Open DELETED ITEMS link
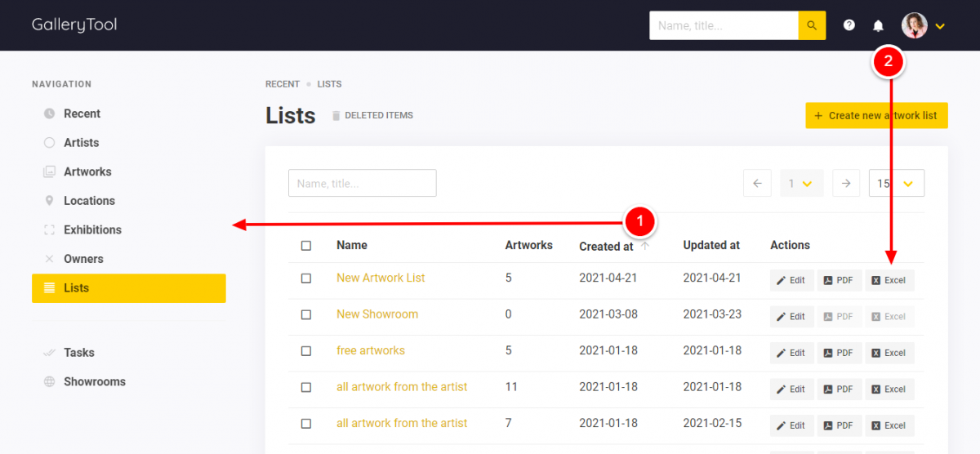The width and height of the screenshot is (980, 454). [x=379, y=115]
